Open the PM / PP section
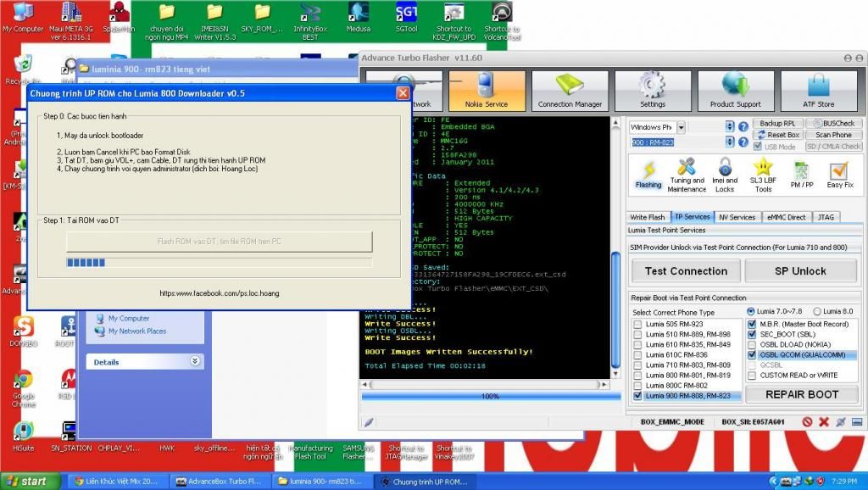 802,175
